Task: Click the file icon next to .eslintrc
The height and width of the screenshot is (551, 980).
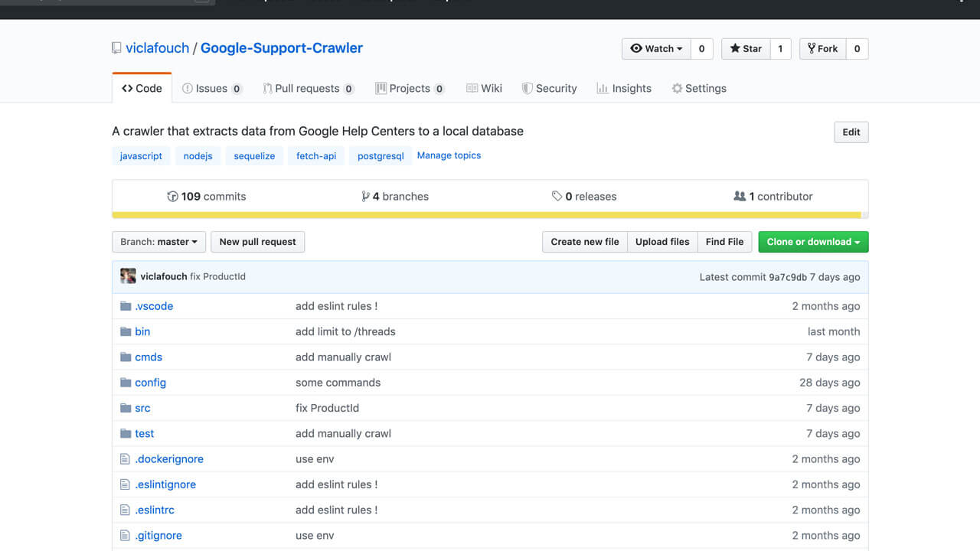Action: pyautogui.click(x=126, y=510)
